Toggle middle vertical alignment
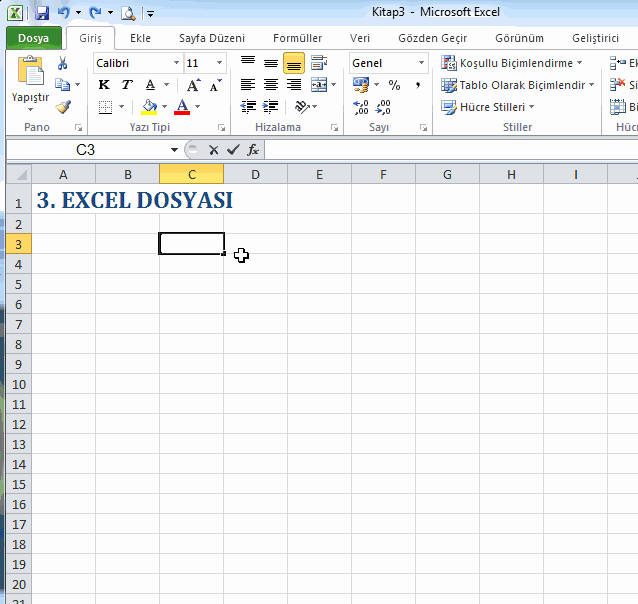The height and width of the screenshot is (604, 638). [271, 63]
